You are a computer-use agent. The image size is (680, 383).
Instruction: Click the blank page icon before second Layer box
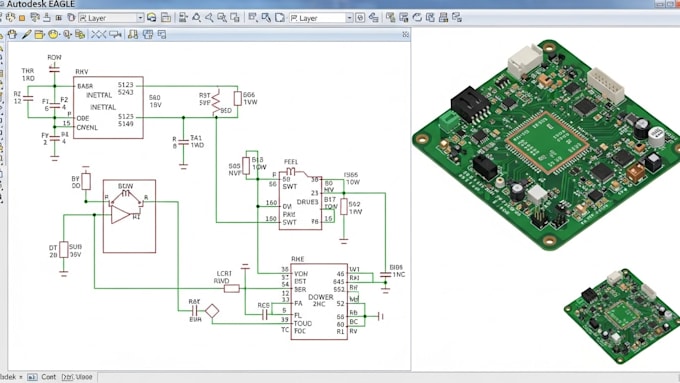tap(280, 18)
